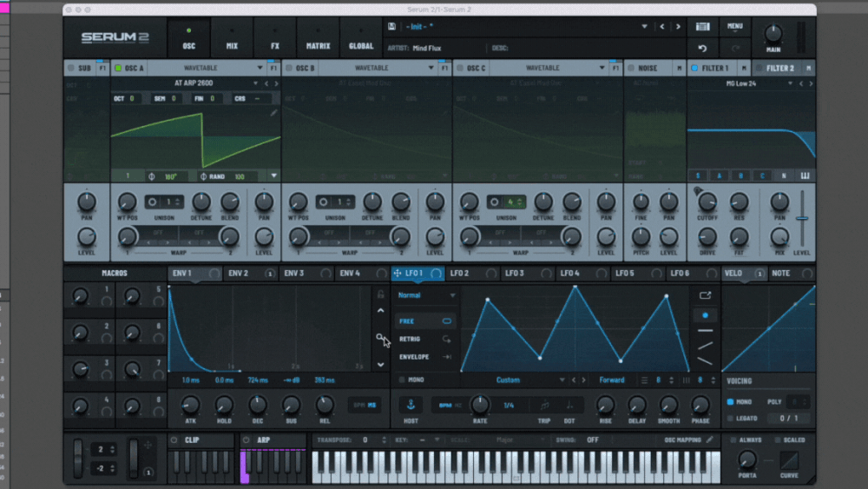Open the OSC C wavetable type dropdown
Screen dimensions: 868x489
tap(602, 68)
